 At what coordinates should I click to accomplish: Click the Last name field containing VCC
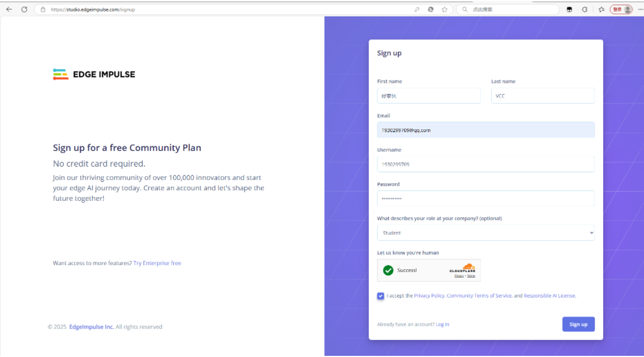click(x=543, y=96)
